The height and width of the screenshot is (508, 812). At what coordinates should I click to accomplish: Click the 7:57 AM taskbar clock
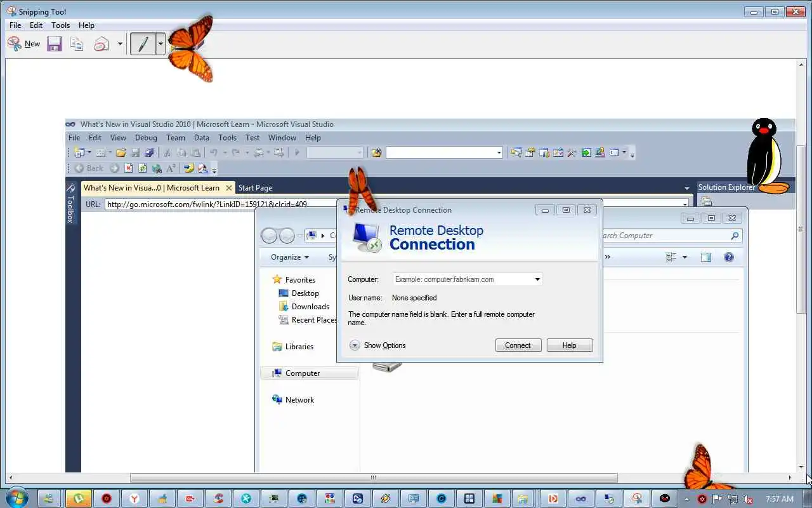780,499
